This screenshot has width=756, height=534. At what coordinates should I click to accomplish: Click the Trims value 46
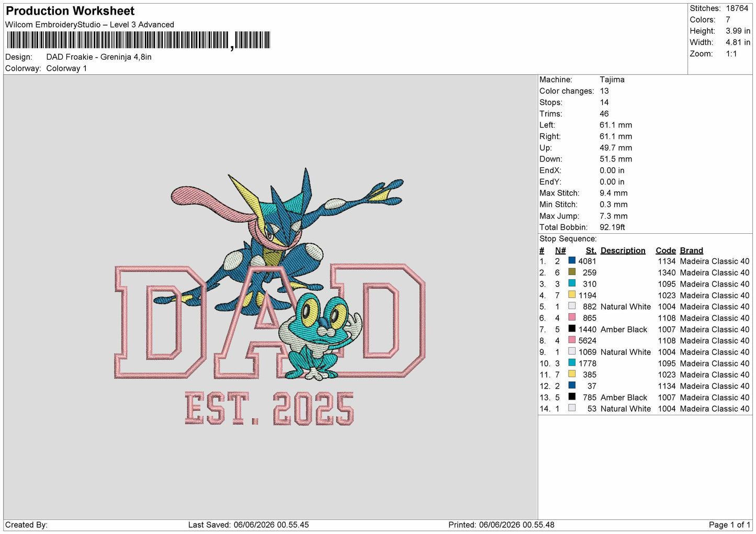(604, 113)
